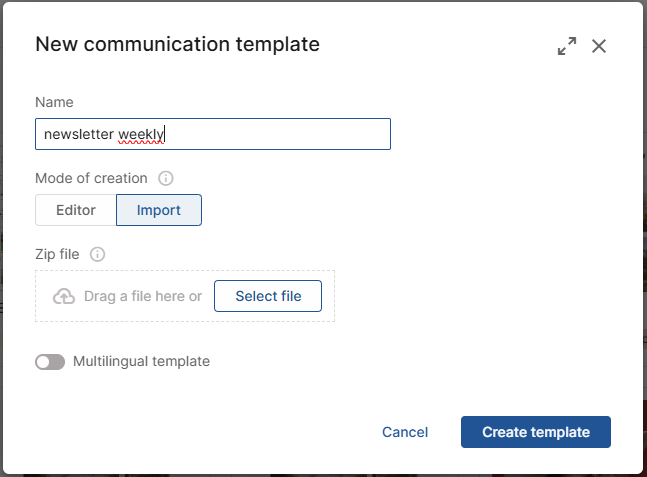Close the New communication template dialog
The image size is (647, 477).
click(599, 46)
